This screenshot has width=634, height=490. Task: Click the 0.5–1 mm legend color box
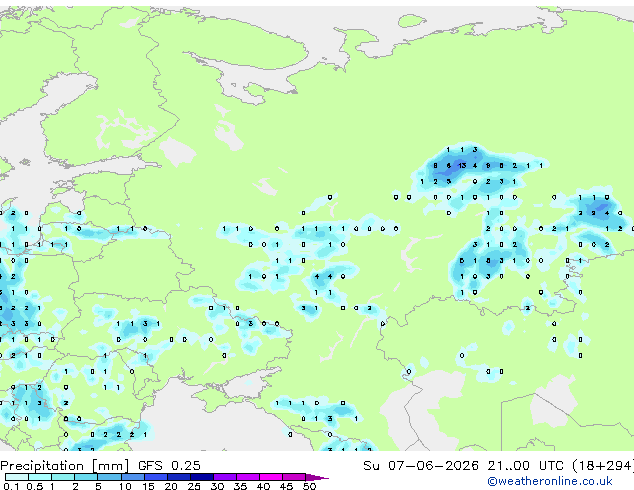click(40, 477)
